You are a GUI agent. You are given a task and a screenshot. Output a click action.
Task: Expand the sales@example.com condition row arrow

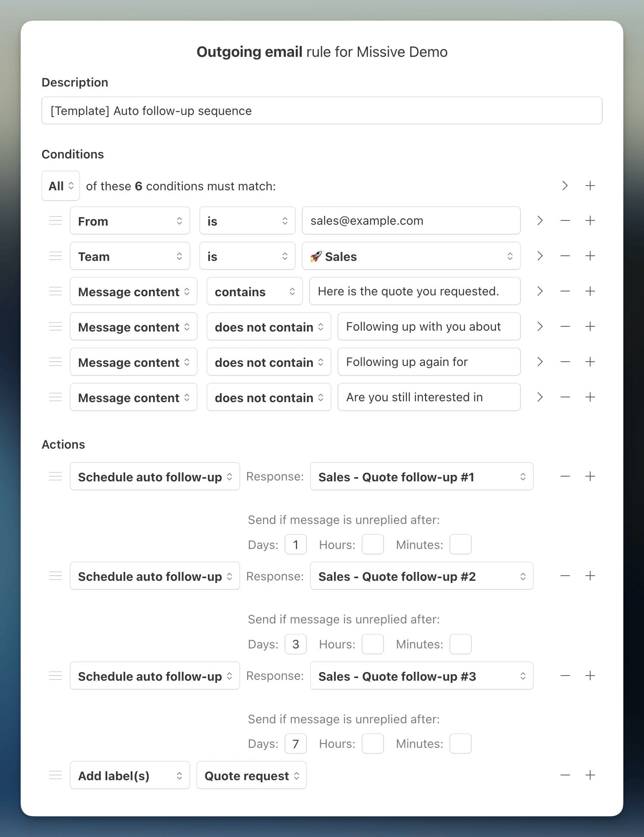coord(540,221)
